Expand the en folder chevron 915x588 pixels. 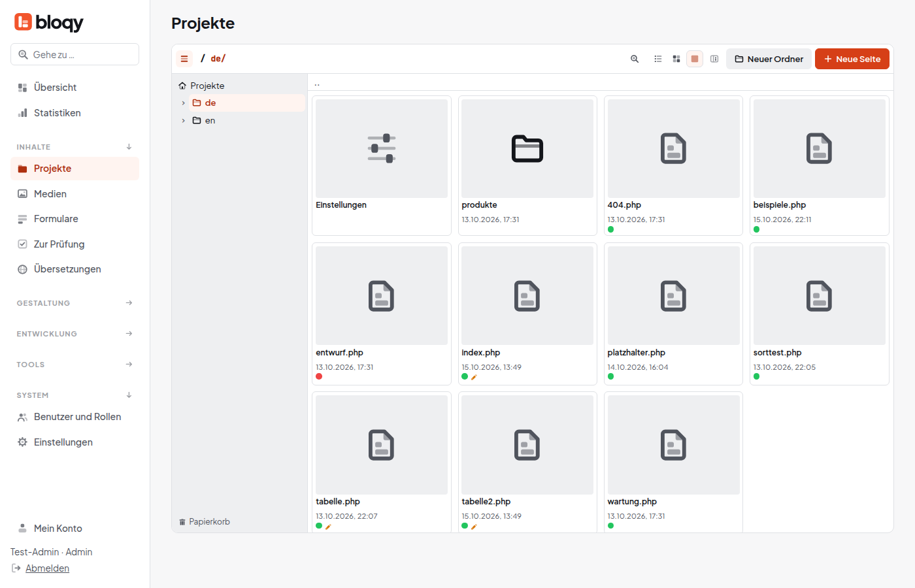pos(183,121)
